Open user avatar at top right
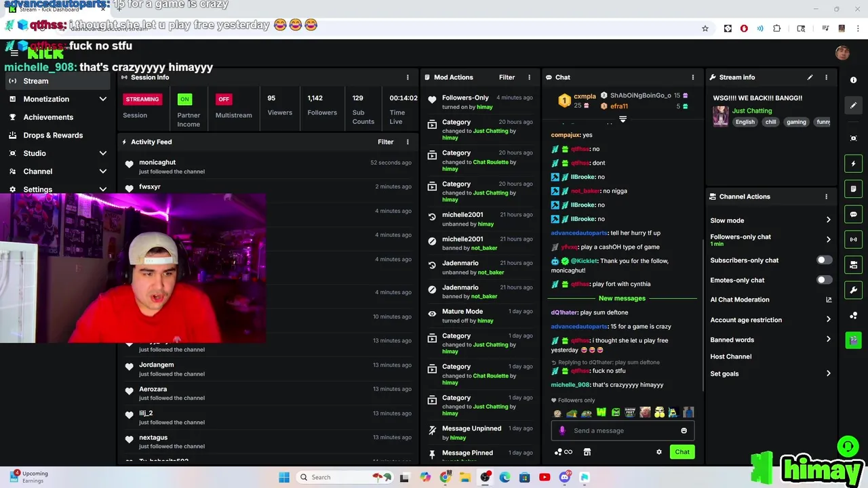 [x=842, y=53]
